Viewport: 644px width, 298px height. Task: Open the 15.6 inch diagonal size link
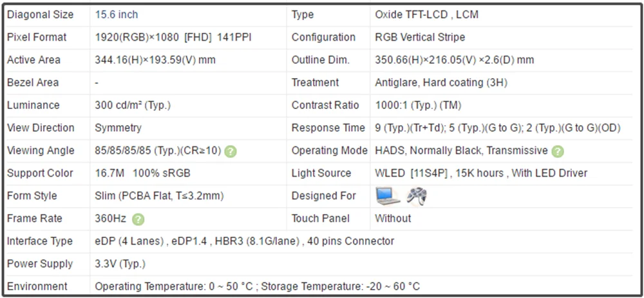(117, 15)
